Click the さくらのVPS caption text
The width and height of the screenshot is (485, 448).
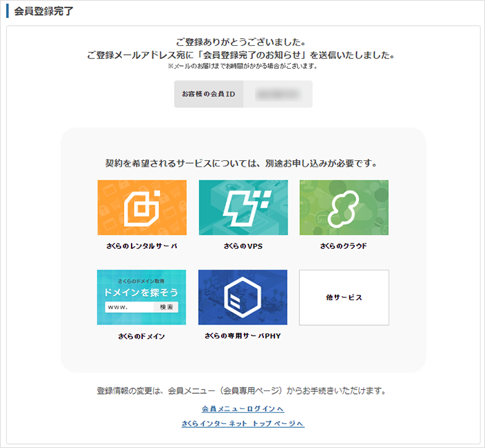tap(242, 246)
